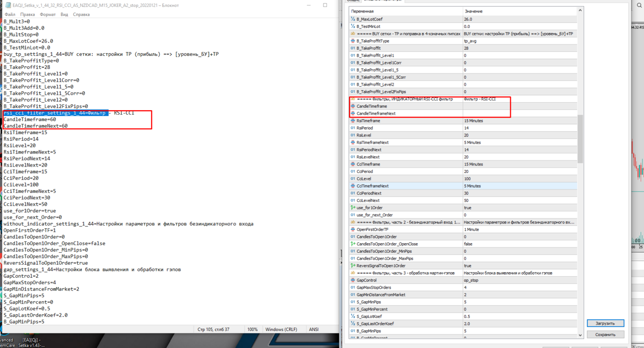Viewport: 644px width, 348px height.
Task: Click the integer icon beside B_TakeProffit
Action: pyautogui.click(x=353, y=48)
